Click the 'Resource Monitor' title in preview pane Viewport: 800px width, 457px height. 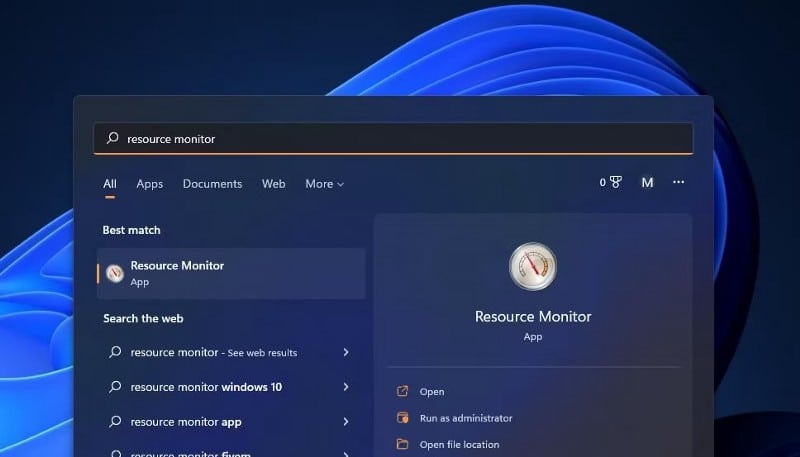tap(533, 316)
